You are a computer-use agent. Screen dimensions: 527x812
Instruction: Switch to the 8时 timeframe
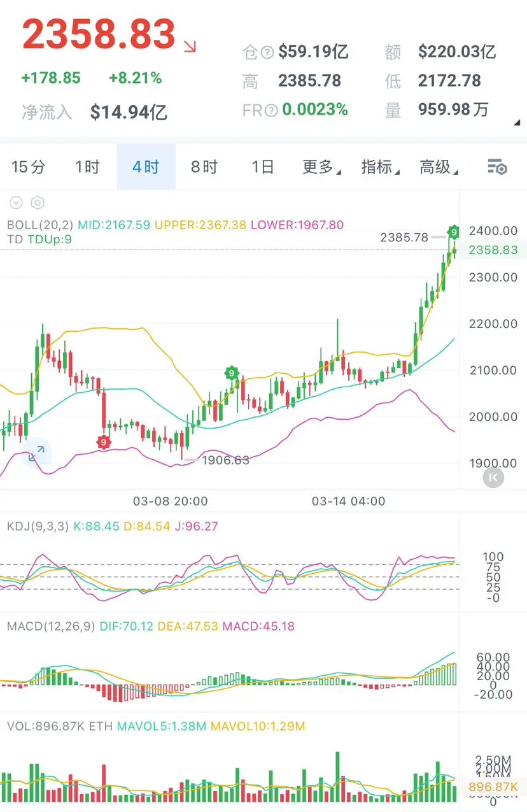click(204, 167)
